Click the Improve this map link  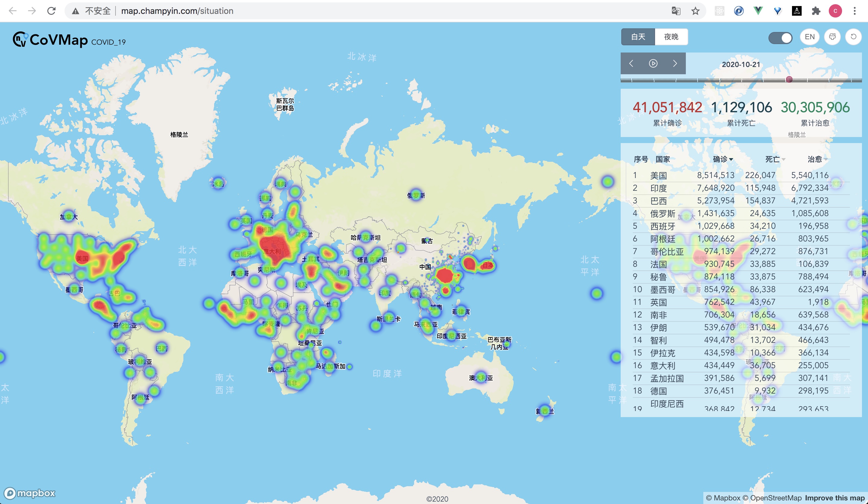(834, 498)
